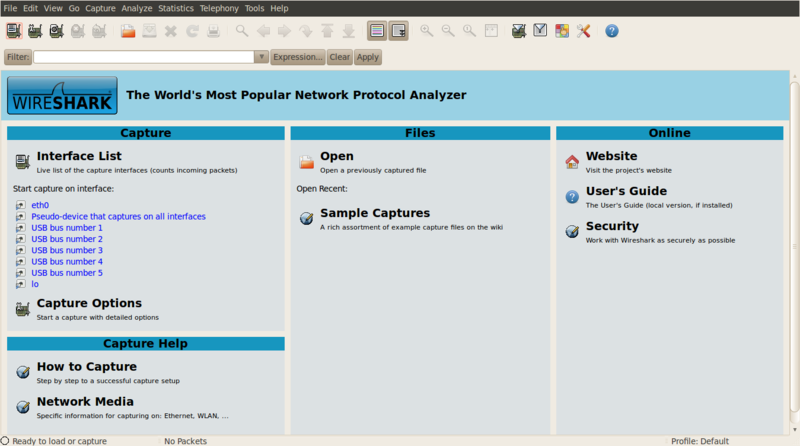The width and height of the screenshot is (800, 446).
Task: Click the zoom normal size icon
Action: pos(469,31)
